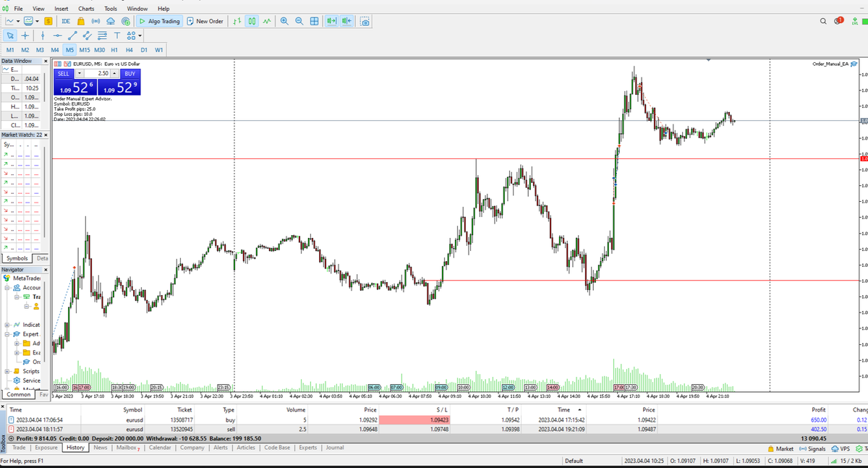Screen dimensions: 868x468
Task: Zoom out on the chart
Action: 299,21
